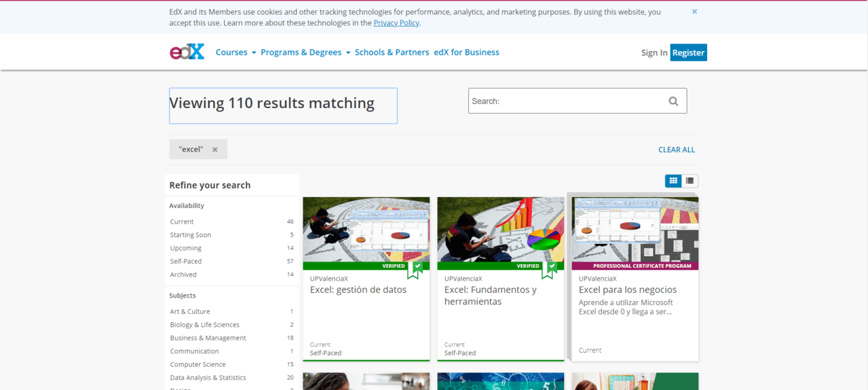Open the Programs & Degrees dropdown
868x390 pixels.
(305, 52)
